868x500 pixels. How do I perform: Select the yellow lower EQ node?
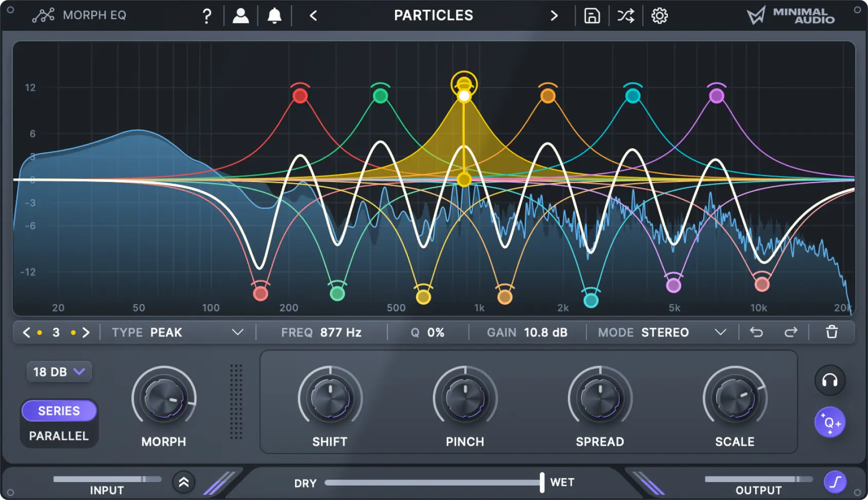423,296
